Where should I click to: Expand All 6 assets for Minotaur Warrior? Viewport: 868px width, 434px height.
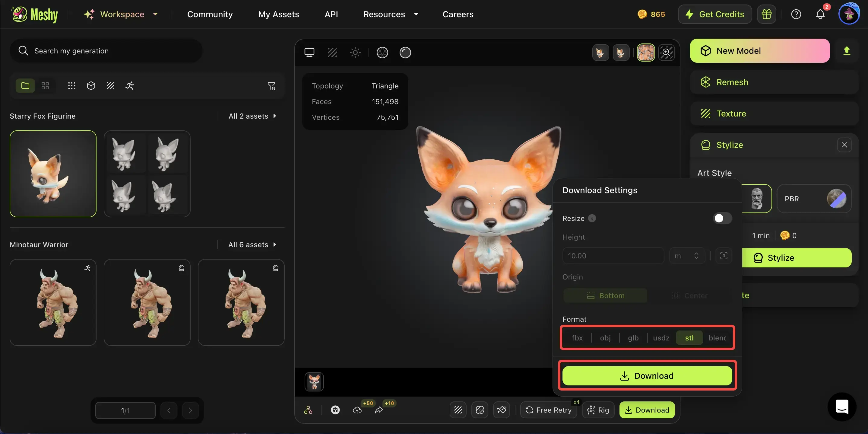(x=252, y=244)
